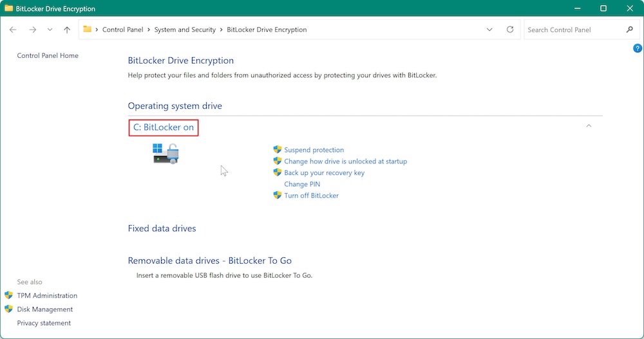The image size is (644, 339).
Task: Refresh the Control Panel page
Action: coord(510,30)
